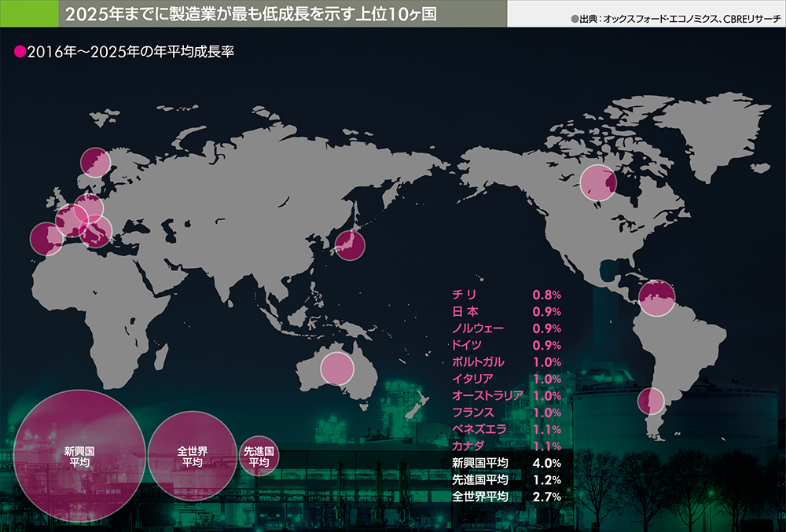Click the ベネズエラ country label in the list

pos(479,429)
